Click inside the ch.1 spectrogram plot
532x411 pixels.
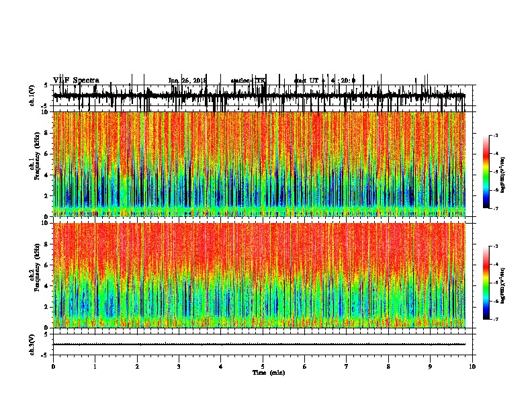coord(259,164)
